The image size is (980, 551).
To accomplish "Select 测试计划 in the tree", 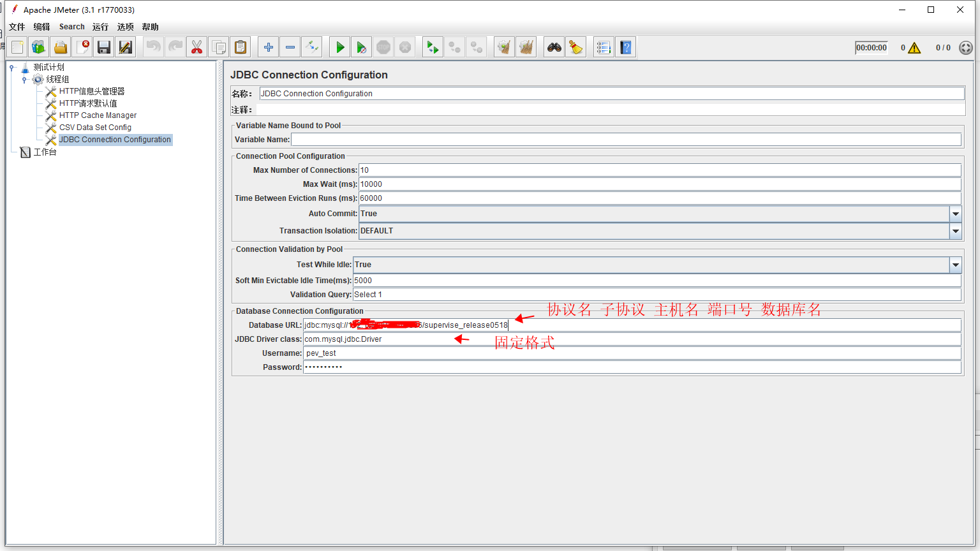I will (x=48, y=67).
